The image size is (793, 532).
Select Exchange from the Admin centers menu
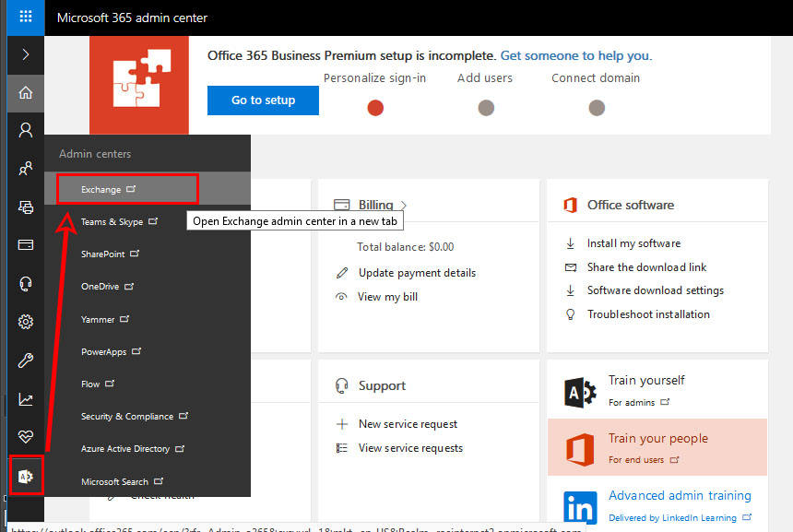(101, 188)
